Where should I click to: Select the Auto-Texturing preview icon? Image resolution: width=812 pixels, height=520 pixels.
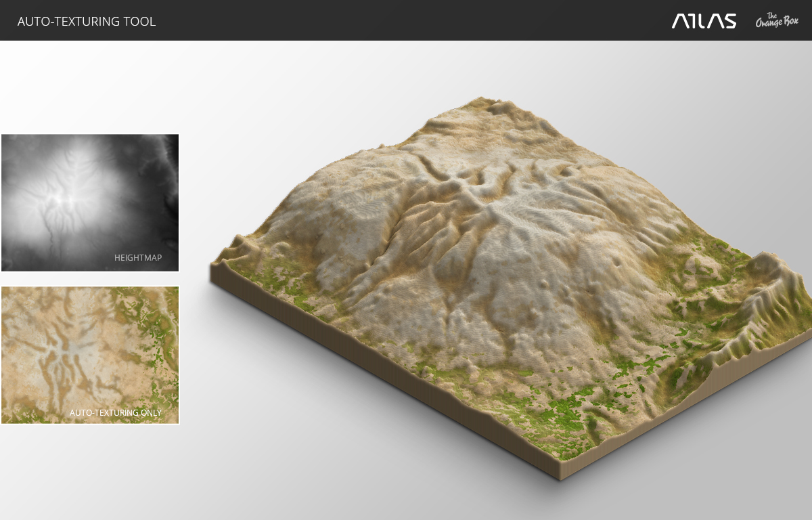point(90,355)
